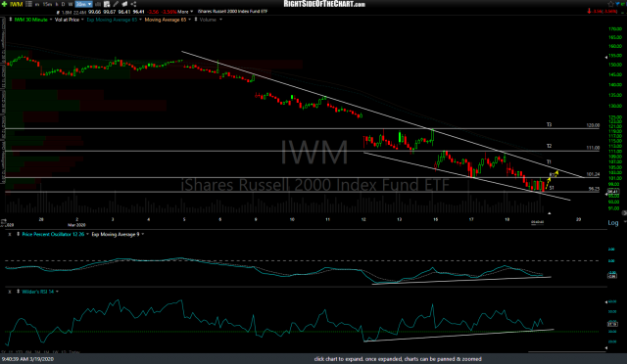Click the share chart icon
This screenshot has height=364, width=627.
(133, 4)
